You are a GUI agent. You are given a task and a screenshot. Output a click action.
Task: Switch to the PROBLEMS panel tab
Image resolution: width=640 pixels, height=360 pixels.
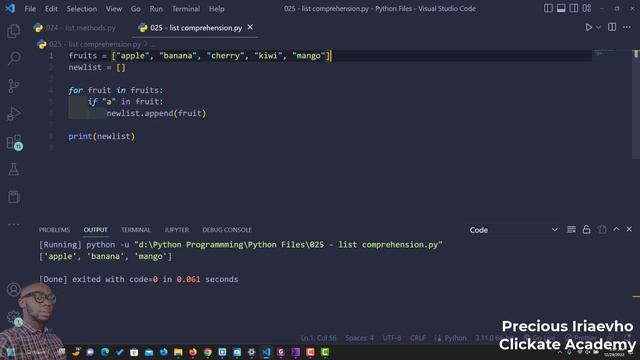point(54,230)
